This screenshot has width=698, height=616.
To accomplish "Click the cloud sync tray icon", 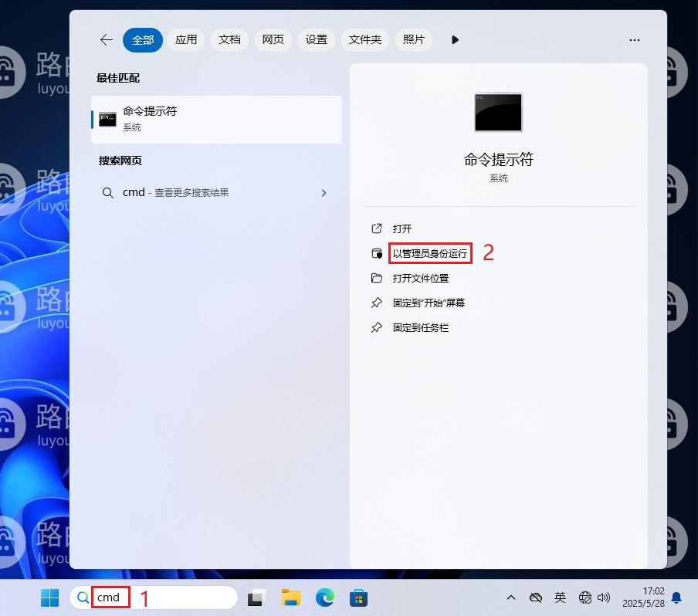I will 536,597.
